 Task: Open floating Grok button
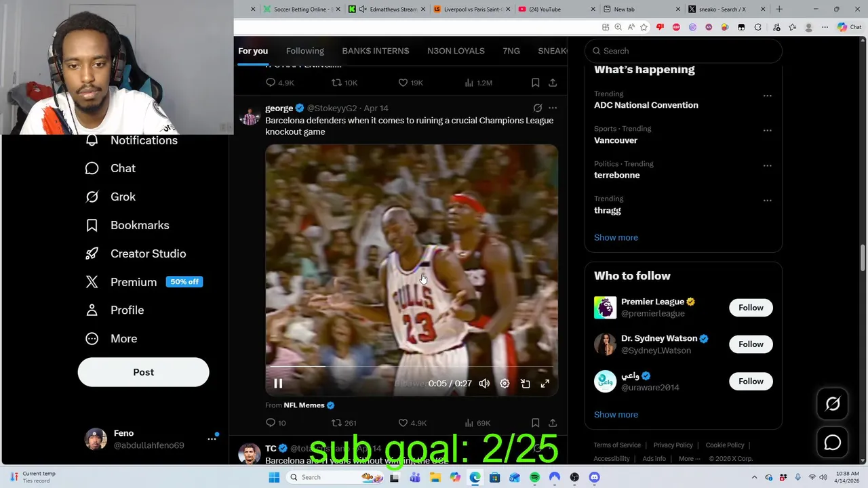pos(833,404)
